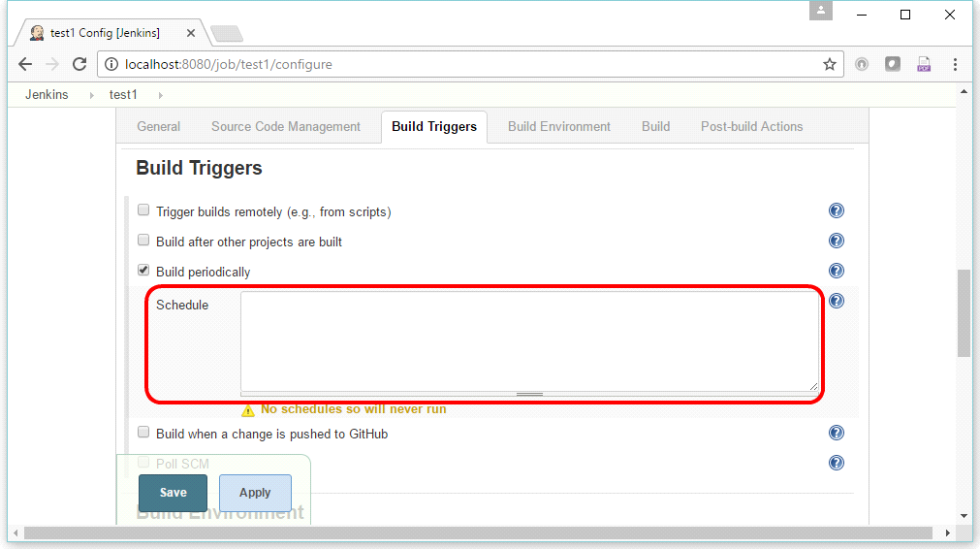The width and height of the screenshot is (980, 549).
Task: Switch to the Source Code Management tab
Action: 286,126
